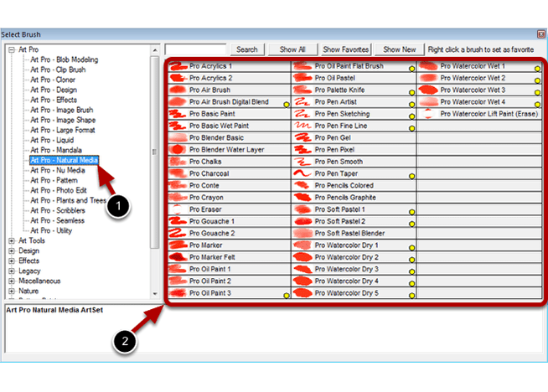Open the Art Pro - Plants and Trees set

(69, 200)
